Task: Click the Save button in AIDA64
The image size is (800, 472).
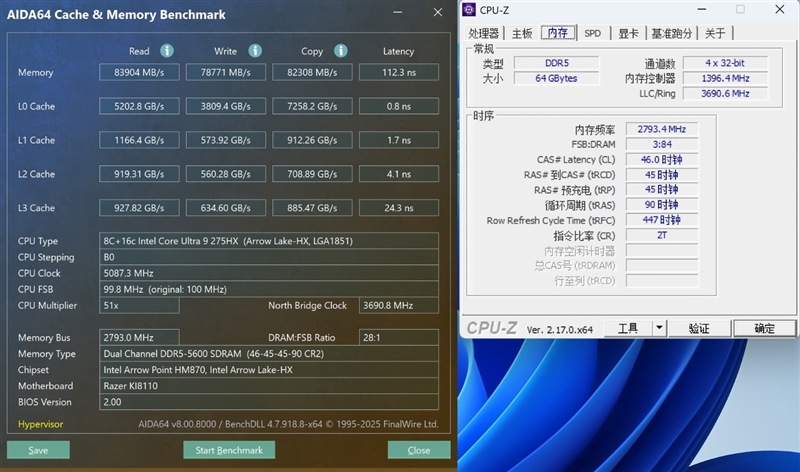Action: [x=38, y=450]
